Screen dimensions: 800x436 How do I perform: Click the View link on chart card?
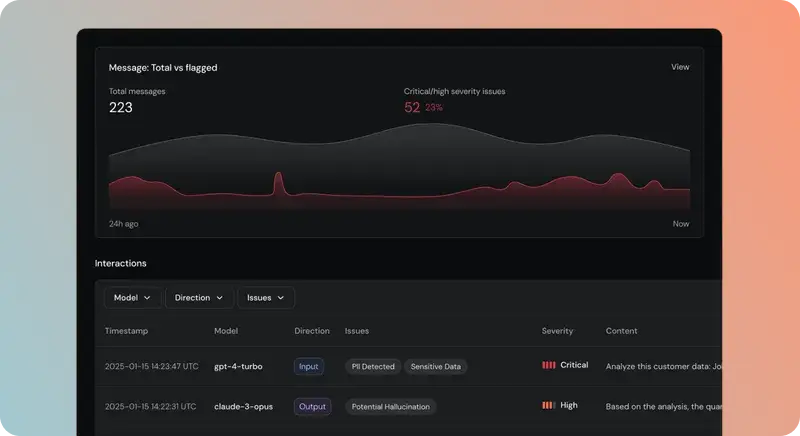(680, 67)
